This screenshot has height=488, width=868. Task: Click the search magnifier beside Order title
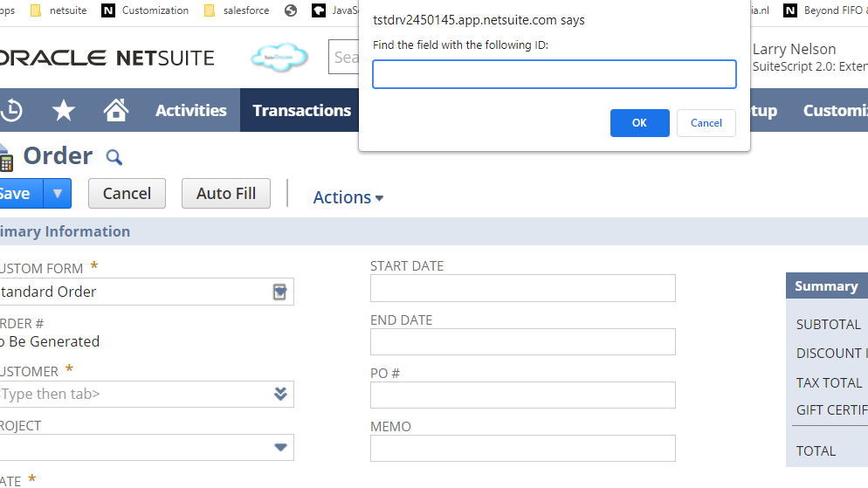click(x=114, y=157)
